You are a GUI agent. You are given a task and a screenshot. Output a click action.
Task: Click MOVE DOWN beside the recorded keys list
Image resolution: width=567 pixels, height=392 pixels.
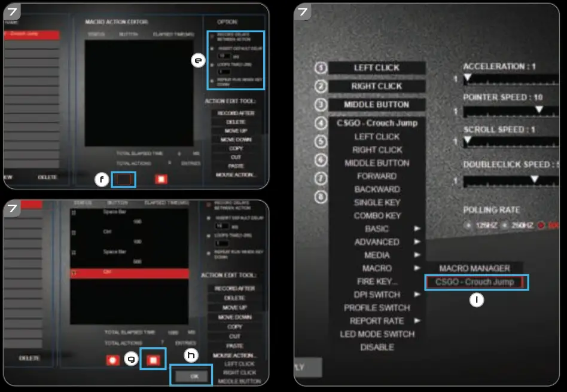(234, 317)
